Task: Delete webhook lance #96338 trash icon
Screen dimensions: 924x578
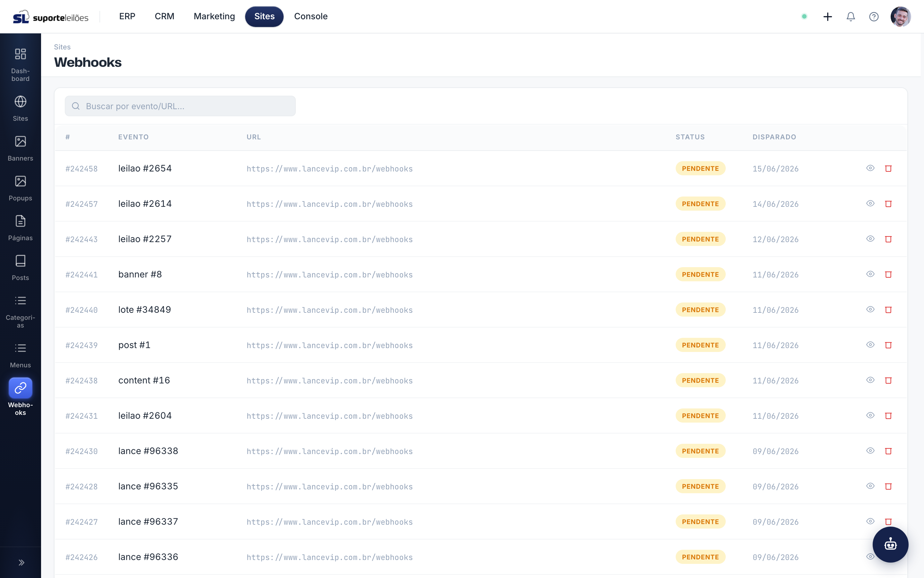Action: pos(888,451)
